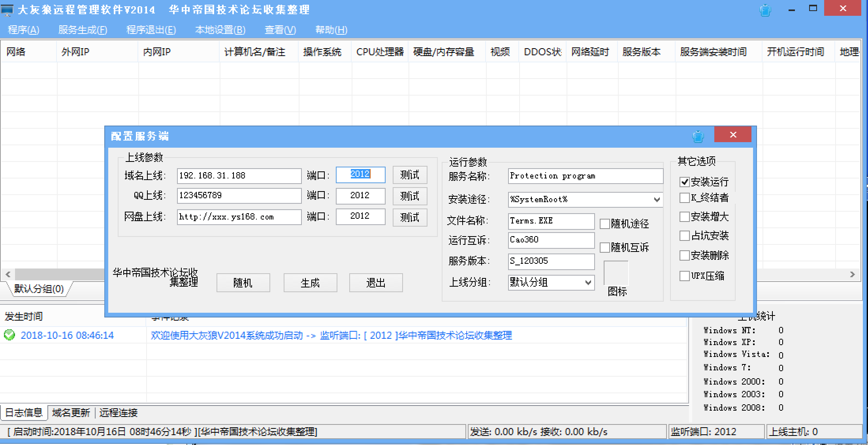Click the green check status icon in log
Screen dimensions: 868x445
point(9,335)
